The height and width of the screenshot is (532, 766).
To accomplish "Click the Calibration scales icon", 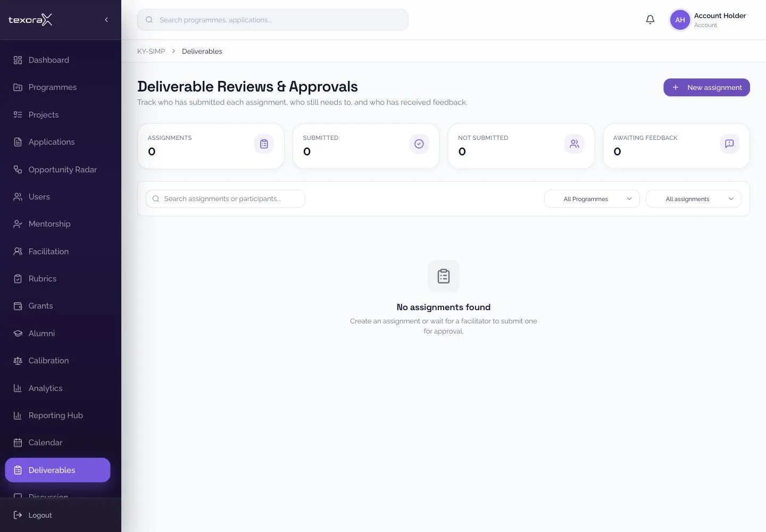I will tap(18, 361).
